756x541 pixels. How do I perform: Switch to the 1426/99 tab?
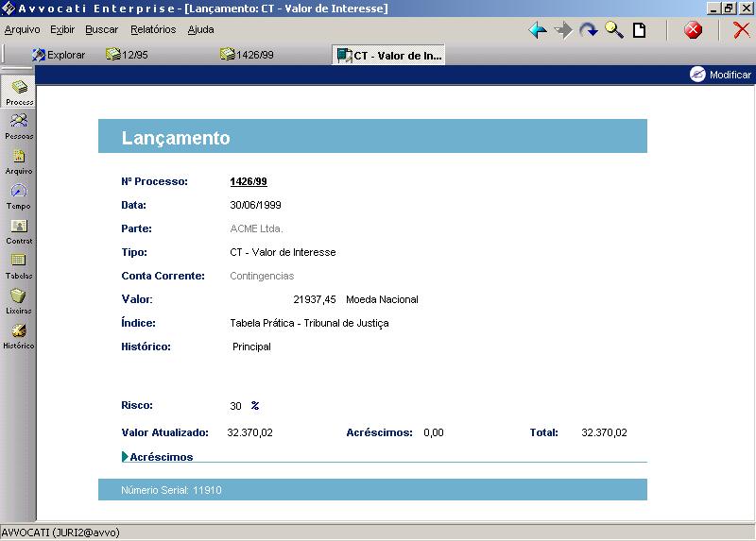click(x=247, y=55)
